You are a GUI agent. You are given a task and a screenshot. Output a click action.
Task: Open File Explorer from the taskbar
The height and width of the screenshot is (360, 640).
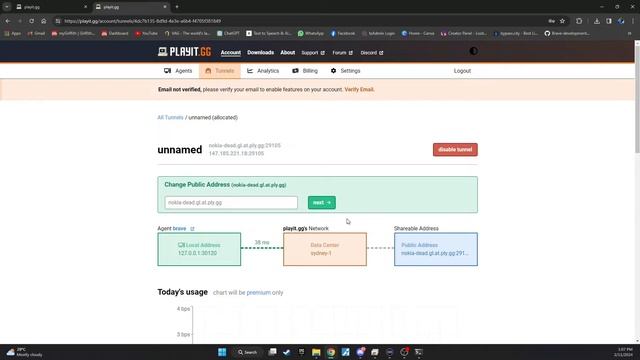point(316,352)
